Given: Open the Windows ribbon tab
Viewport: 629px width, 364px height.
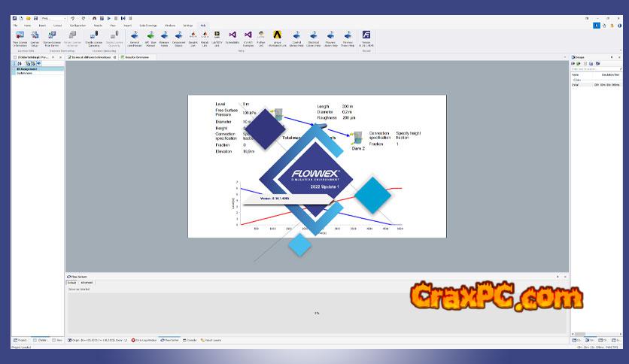Looking at the screenshot, I should 170,26.
